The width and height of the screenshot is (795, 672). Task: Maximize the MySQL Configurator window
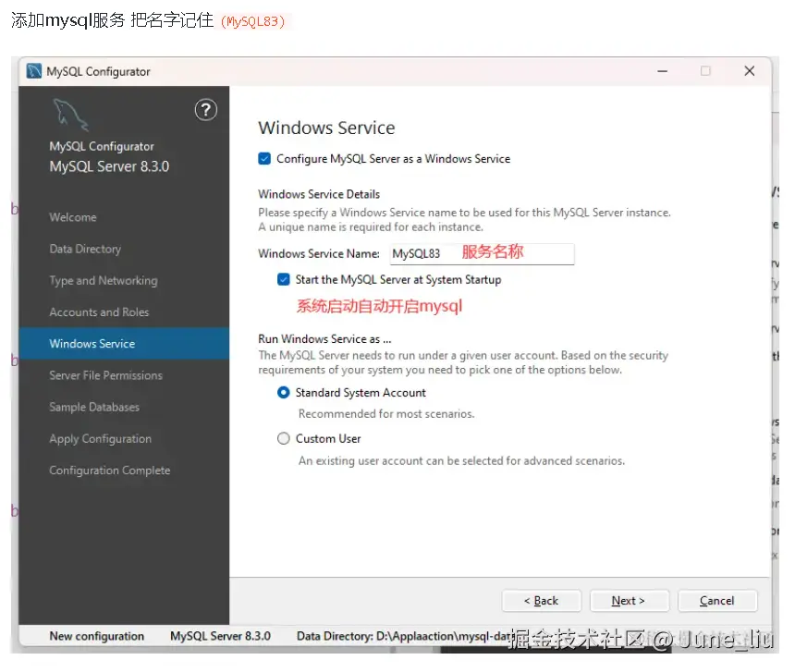pyautogui.click(x=705, y=71)
